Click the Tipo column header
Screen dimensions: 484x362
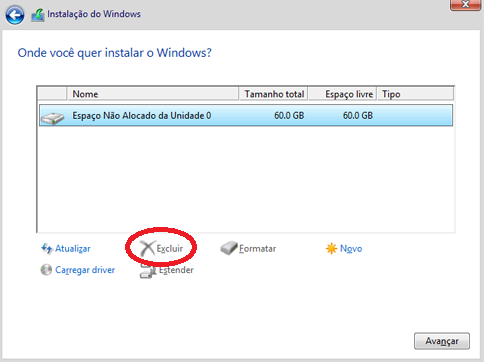click(x=415, y=94)
